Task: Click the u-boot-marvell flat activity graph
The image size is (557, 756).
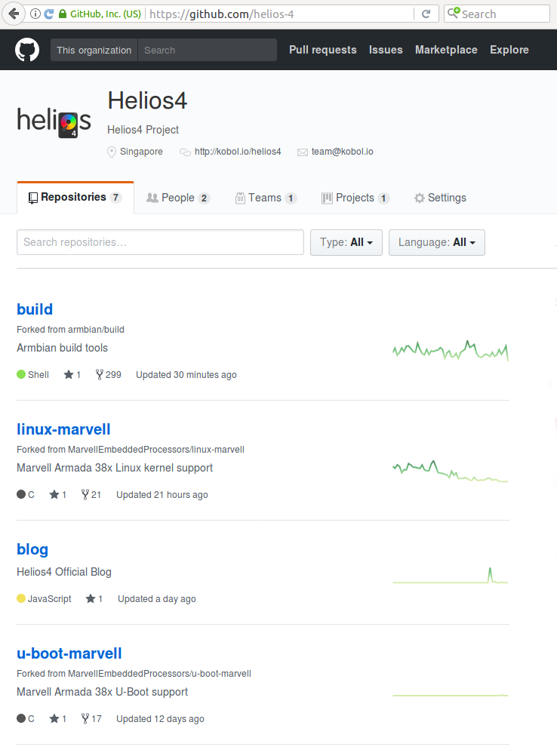Action: [451, 695]
